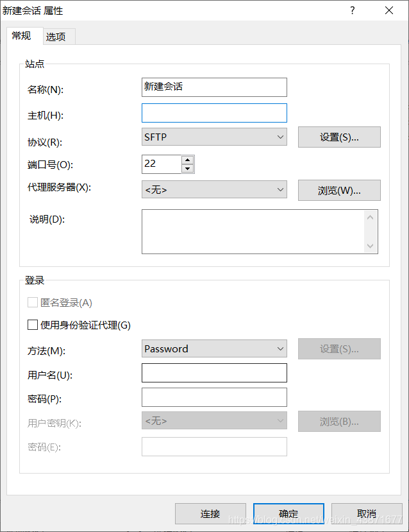Click the 用户名 username input box
The height and width of the screenshot is (532, 409).
tap(214, 373)
